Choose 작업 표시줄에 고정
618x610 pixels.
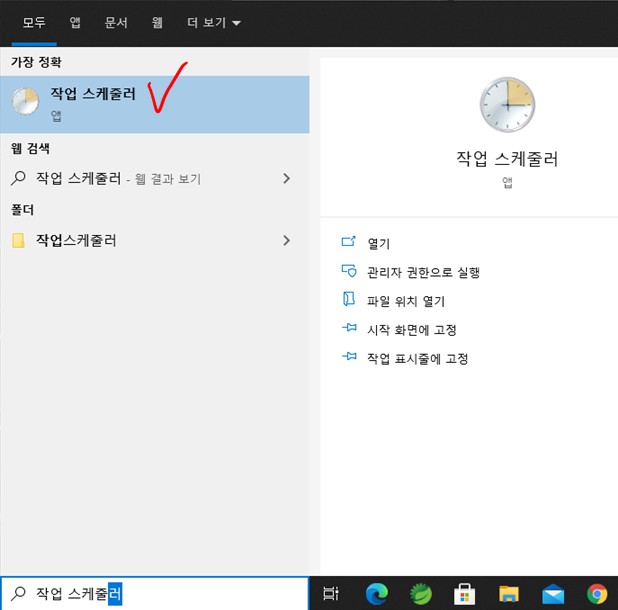tap(418, 359)
